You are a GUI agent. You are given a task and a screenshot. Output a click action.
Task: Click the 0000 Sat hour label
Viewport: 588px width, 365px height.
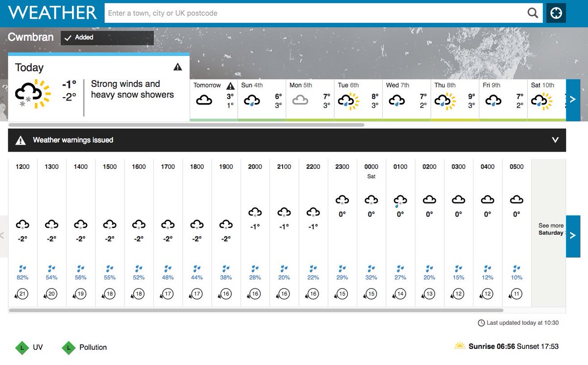[371, 171]
